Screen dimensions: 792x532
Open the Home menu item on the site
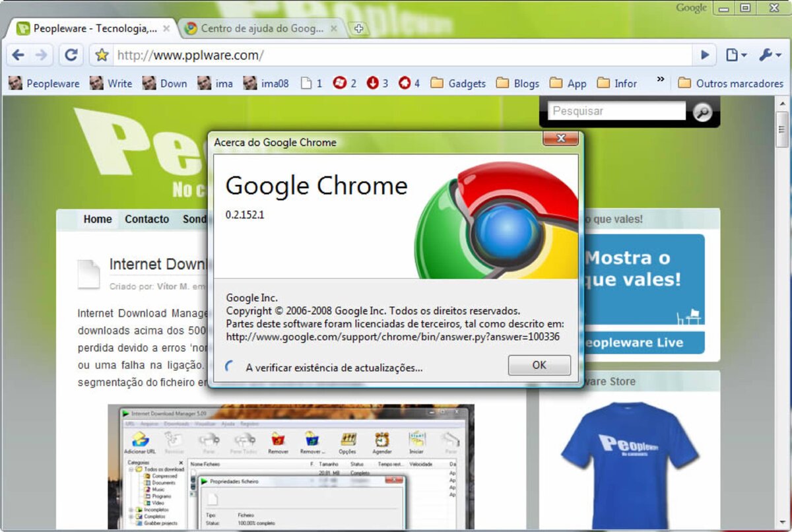click(x=97, y=219)
